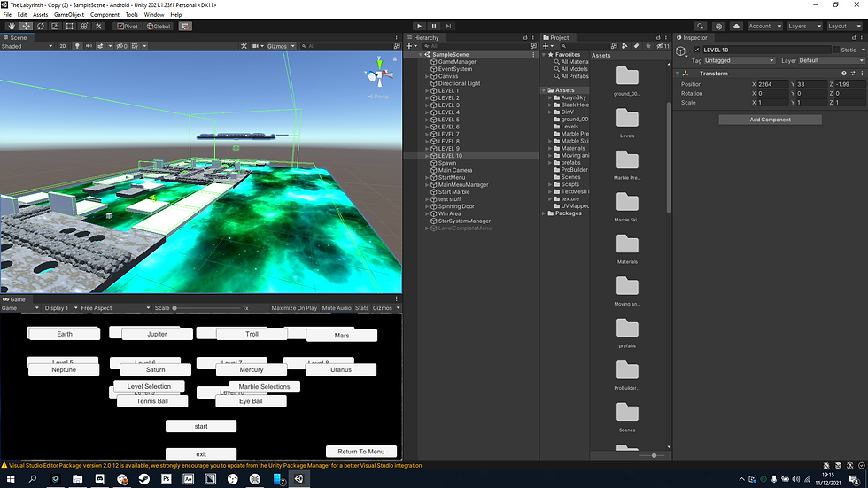Click the Step frame button

tap(448, 26)
